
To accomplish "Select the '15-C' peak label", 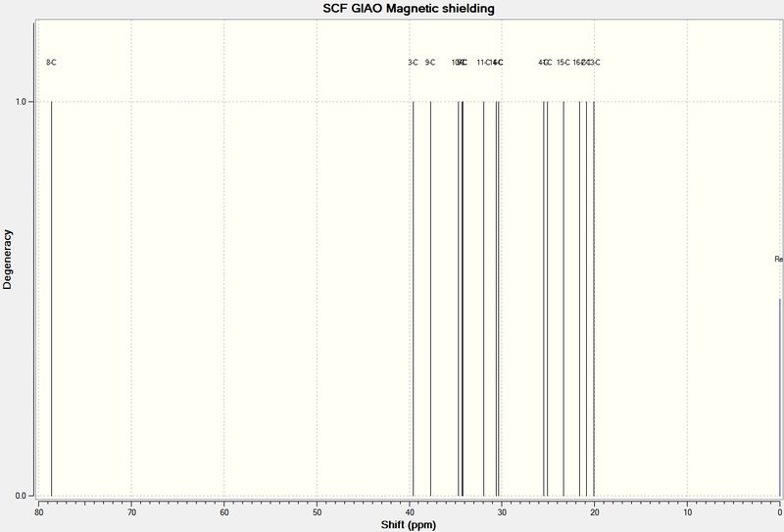I will 563,63.
